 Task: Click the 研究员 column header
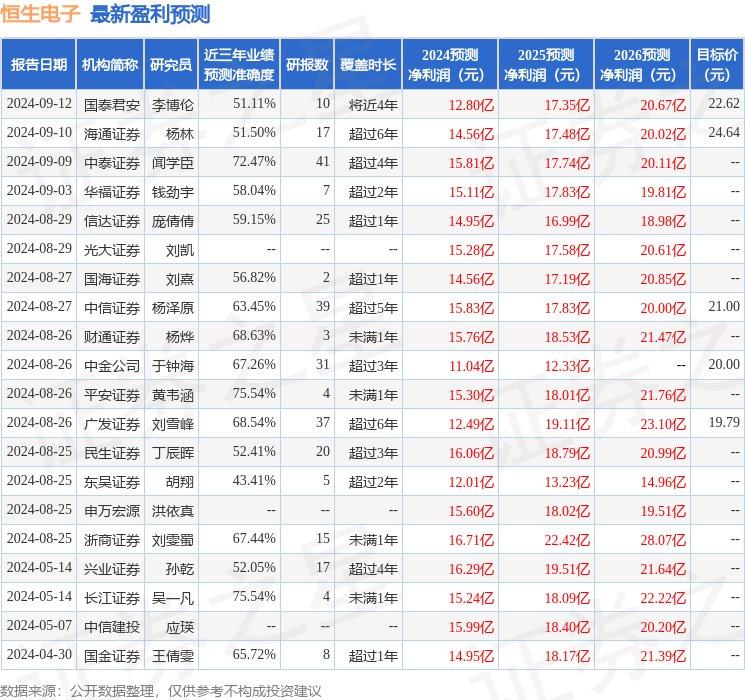click(171, 65)
